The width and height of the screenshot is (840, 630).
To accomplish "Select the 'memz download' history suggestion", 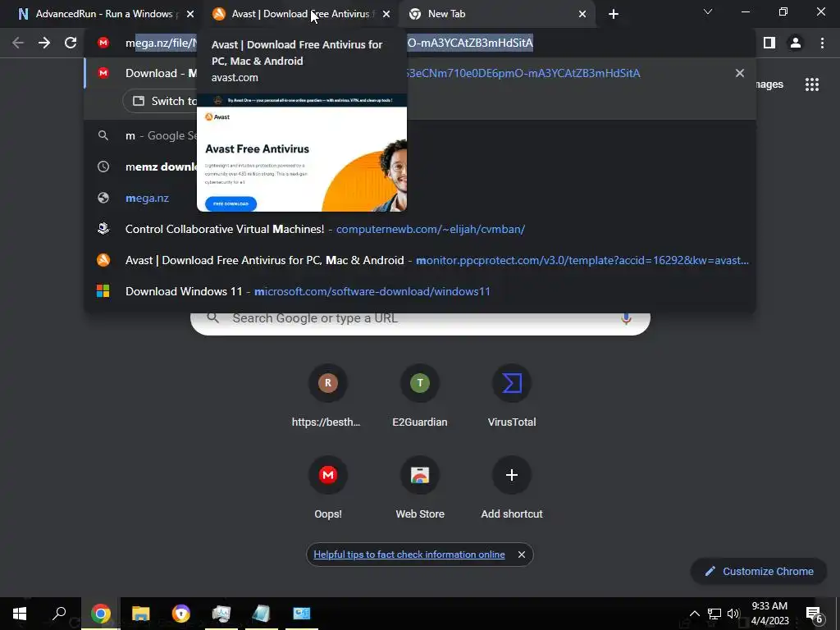I will coord(420,167).
